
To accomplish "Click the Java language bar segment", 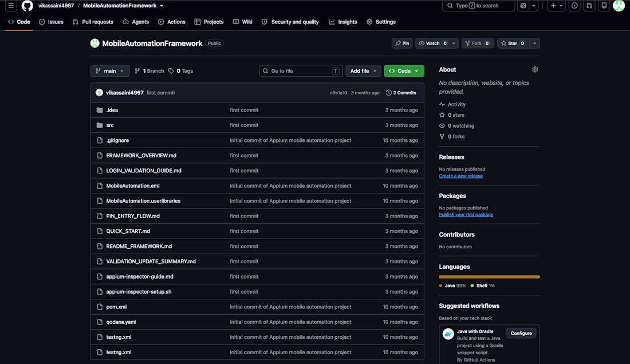I will tap(488, 277).
